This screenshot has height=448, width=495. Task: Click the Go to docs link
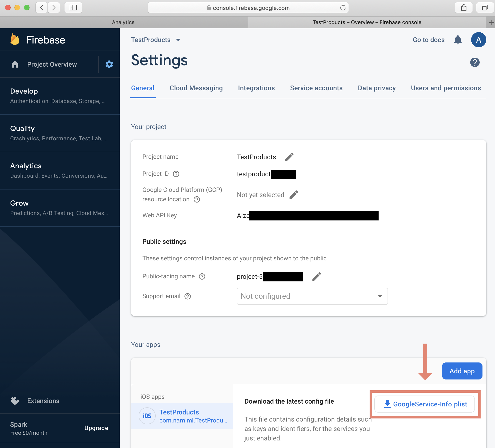tap(428, 40)
